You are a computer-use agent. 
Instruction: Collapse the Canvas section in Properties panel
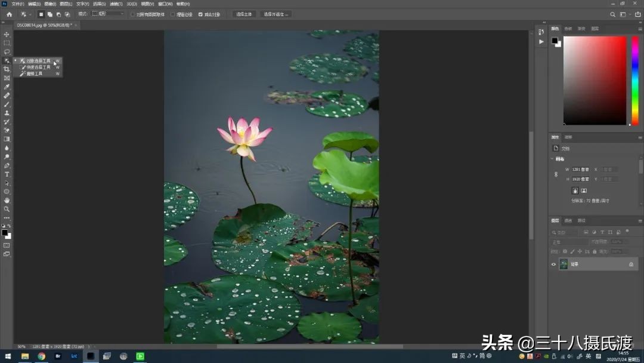(x=552, y=158)
